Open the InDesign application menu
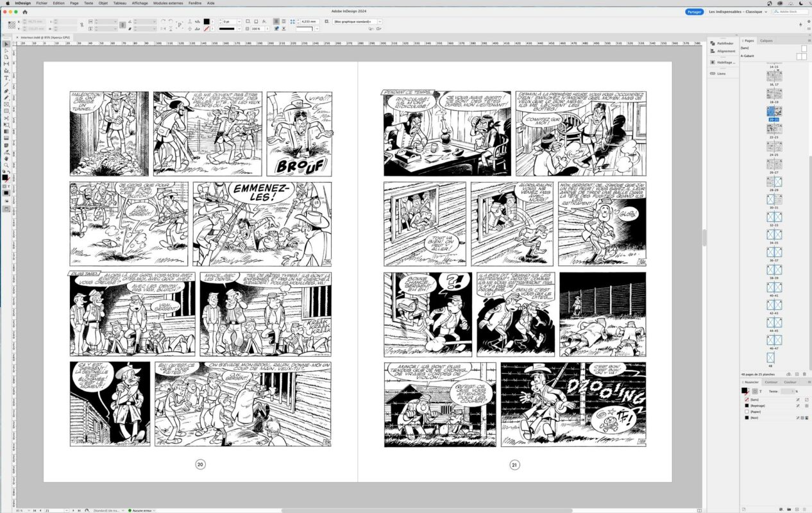 [x=22, y=3]
